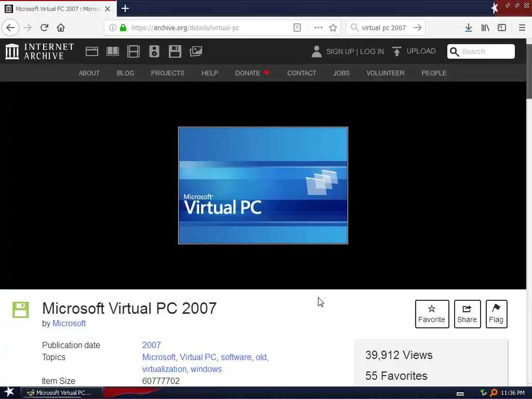532x399 pixels.
Task: Open the Firefox hamburger menu
Action: [522, 28]
